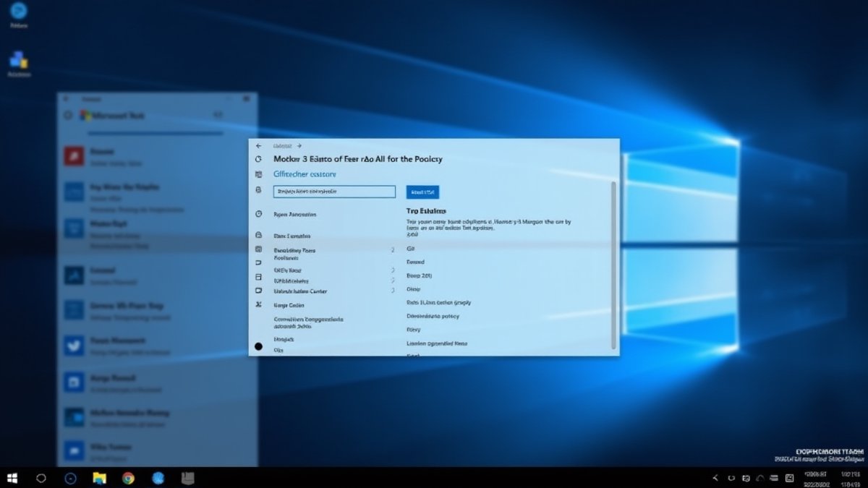Go back using the dialog's left arrow

(x=259, y=146)
